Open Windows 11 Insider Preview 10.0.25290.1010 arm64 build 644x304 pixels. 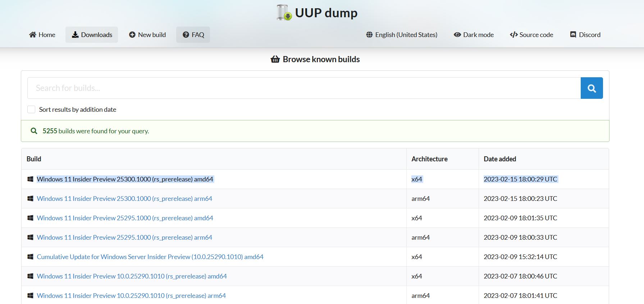pyautogui.click(x=131, y=296)
